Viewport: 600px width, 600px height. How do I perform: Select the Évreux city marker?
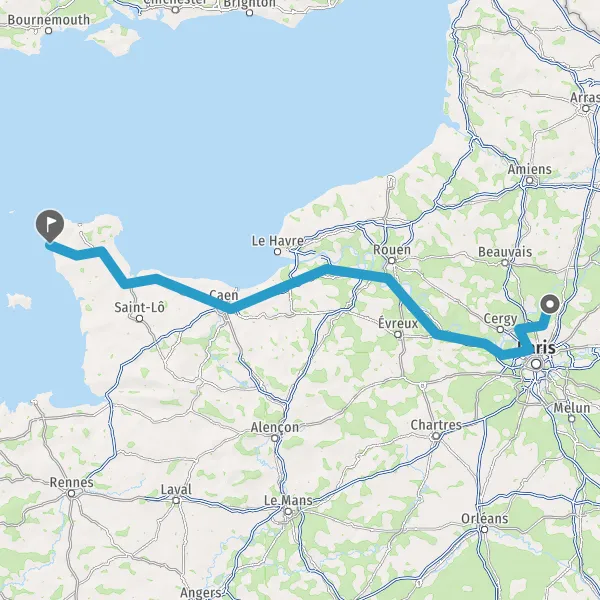tap(398, 334)
